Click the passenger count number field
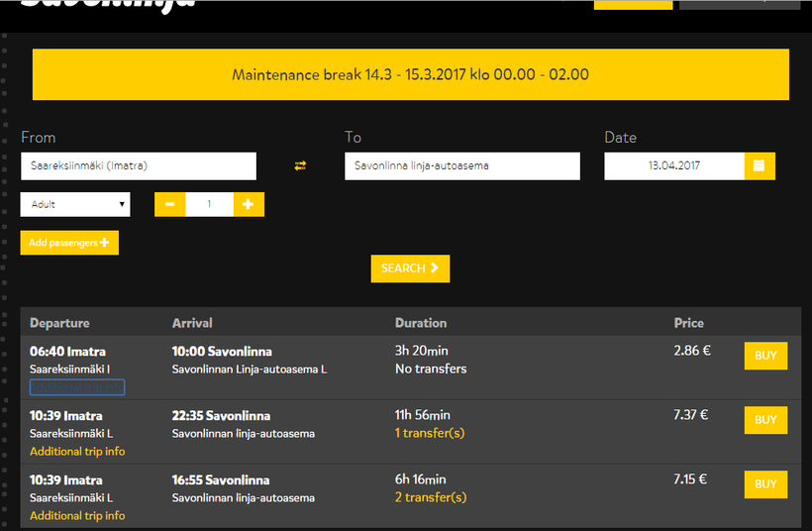The image size is (812, 531). [209, 204]
